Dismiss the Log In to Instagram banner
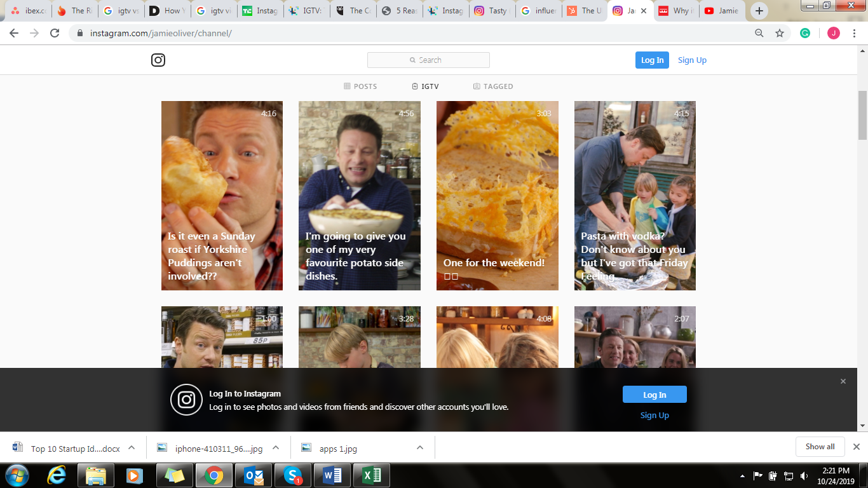The image size is (868, 488). (x=843, y=381)
